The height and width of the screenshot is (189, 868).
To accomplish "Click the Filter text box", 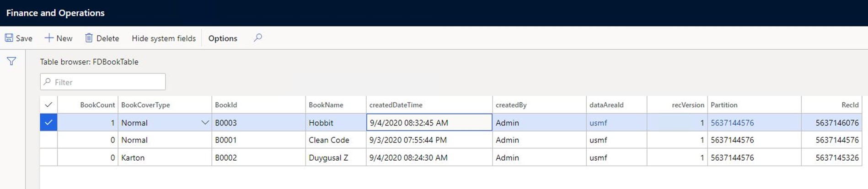I will [x=103, y=82].
